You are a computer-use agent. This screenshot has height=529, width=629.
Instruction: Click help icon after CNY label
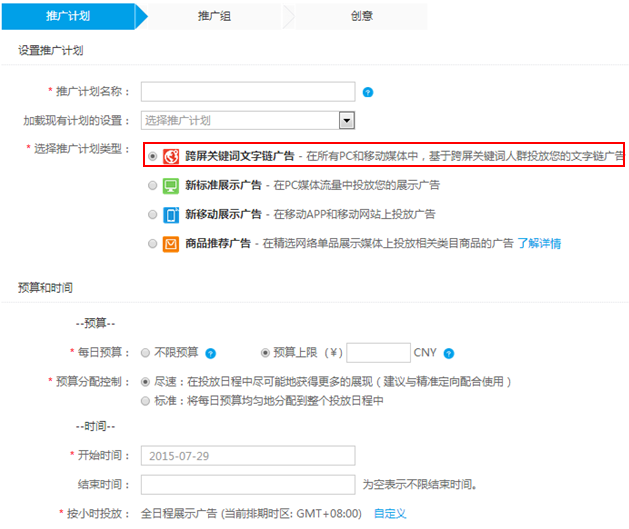coord(449,353)
